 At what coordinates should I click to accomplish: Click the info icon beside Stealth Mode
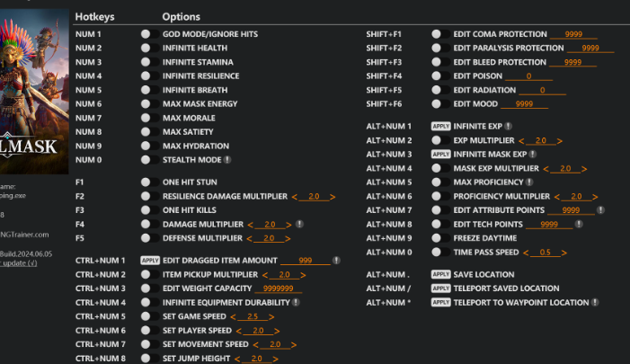pos(227,160)
